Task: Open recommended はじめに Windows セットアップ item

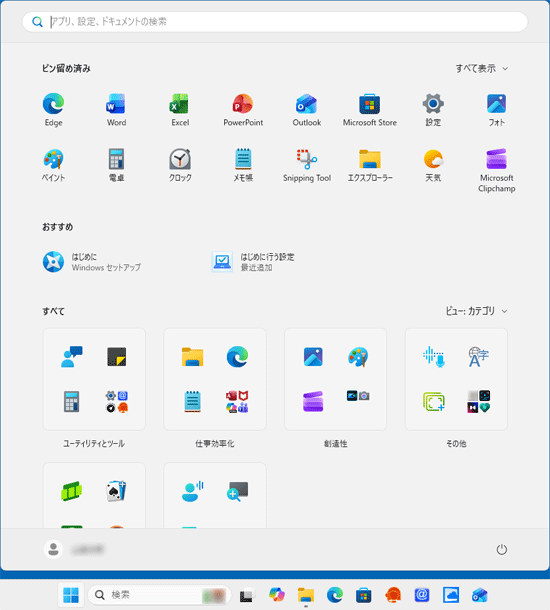Action: coord(92,262)
